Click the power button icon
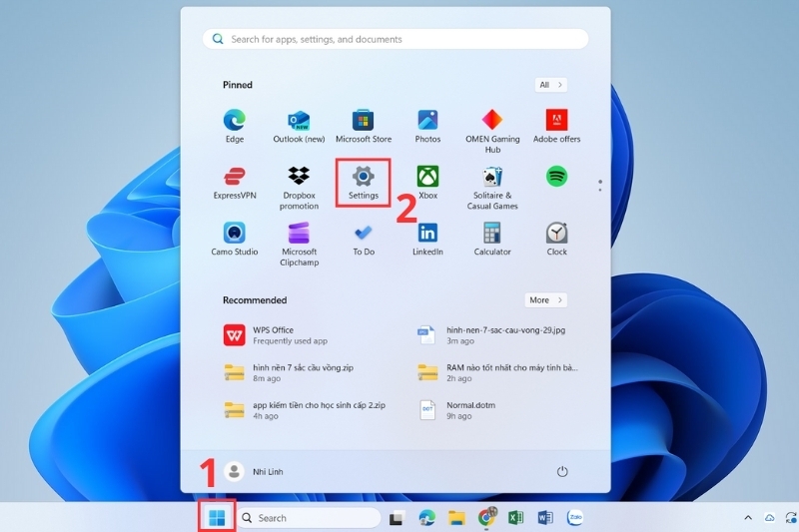The height and width of the screenshot is (532, 799). point(562,471)
